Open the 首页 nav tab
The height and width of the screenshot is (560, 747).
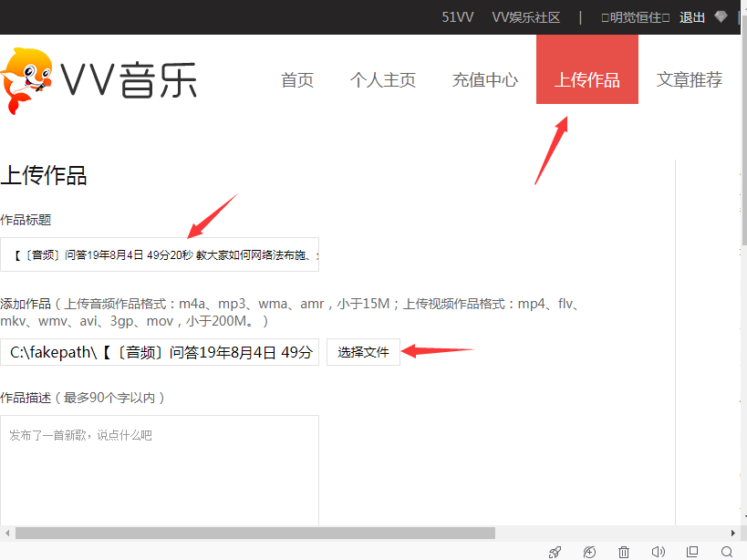(x=297, y=79)
